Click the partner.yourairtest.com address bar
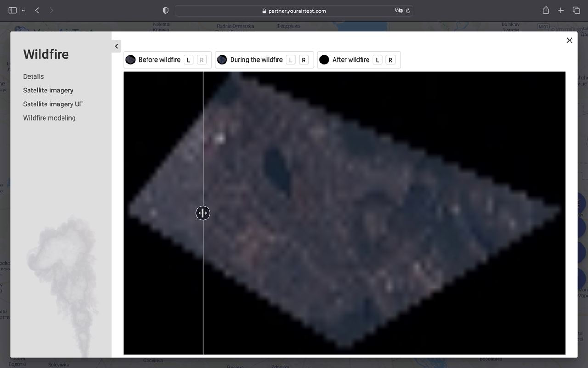Viewport: 588px width, 368px height. pyautogui.click(x=294, y=11)
